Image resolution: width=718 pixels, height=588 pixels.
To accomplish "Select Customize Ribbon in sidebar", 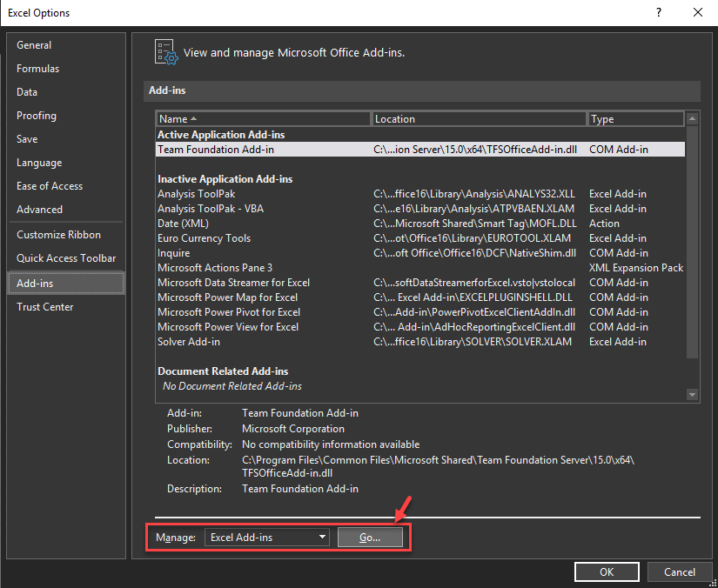I will [x=66, y=235].
